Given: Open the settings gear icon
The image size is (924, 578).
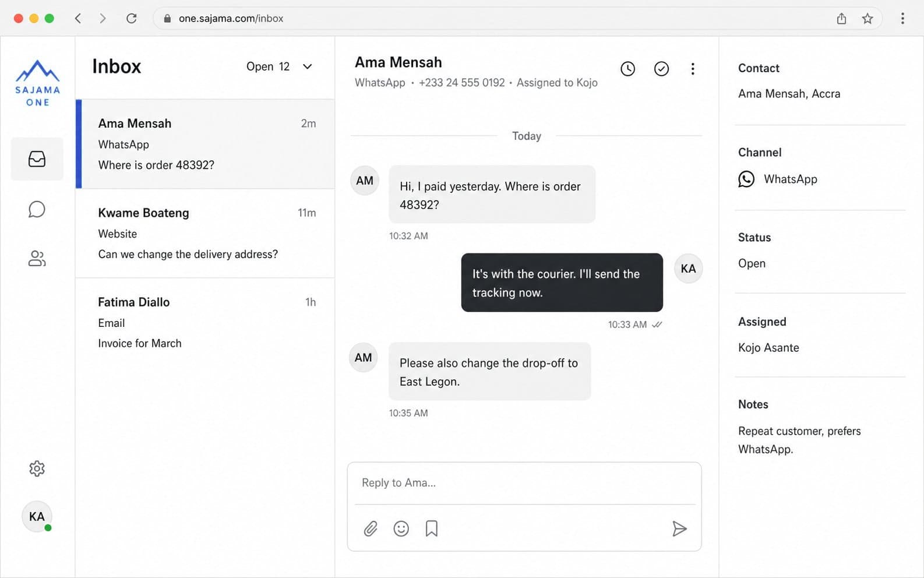Looking at the screenshot, I should (x=37, y=468).
